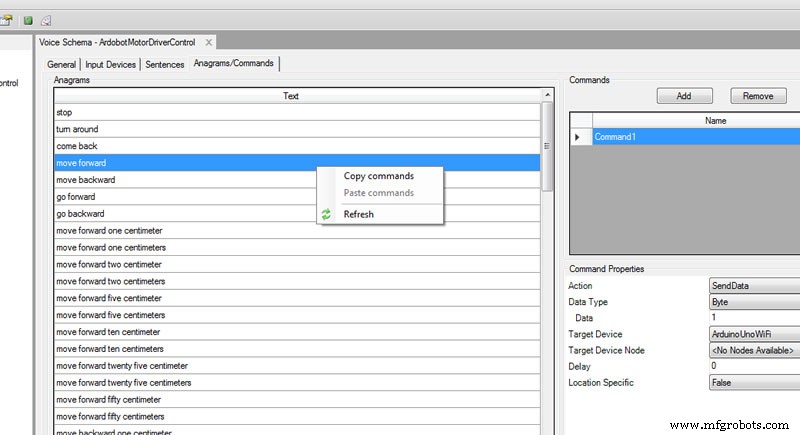Click the white and red toolbar icon
This screenshot has height=435, width=800.
46,20
